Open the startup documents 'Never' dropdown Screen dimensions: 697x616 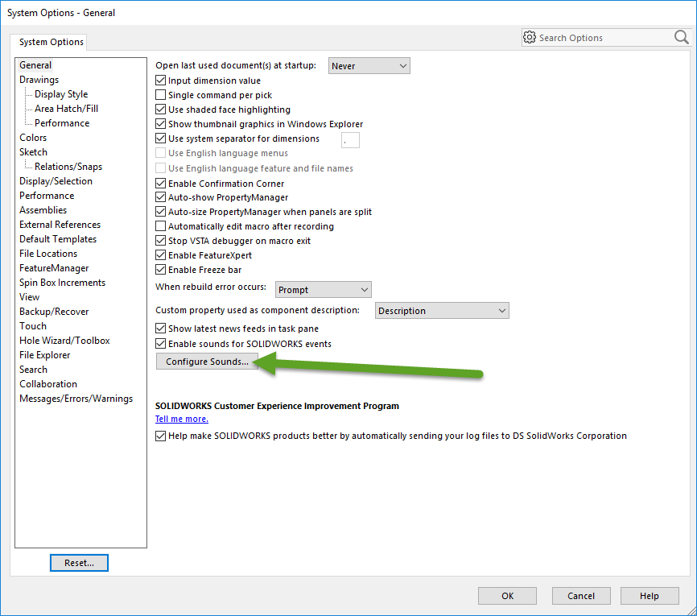[369, 66]
